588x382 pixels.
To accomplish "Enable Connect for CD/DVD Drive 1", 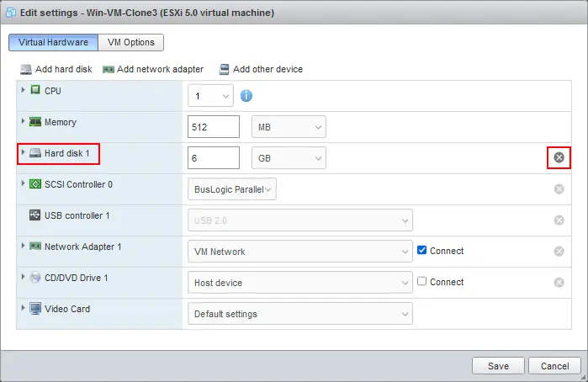I will pyautogui.click(x=422, y=281).
